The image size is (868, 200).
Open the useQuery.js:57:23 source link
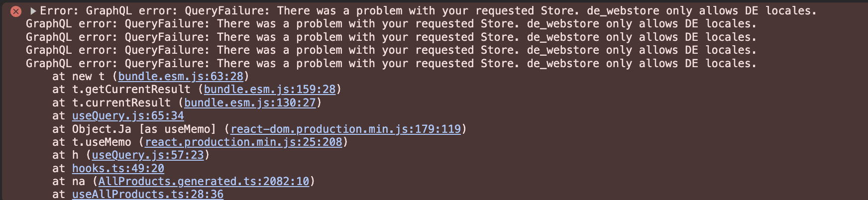[x=148, y=155]
